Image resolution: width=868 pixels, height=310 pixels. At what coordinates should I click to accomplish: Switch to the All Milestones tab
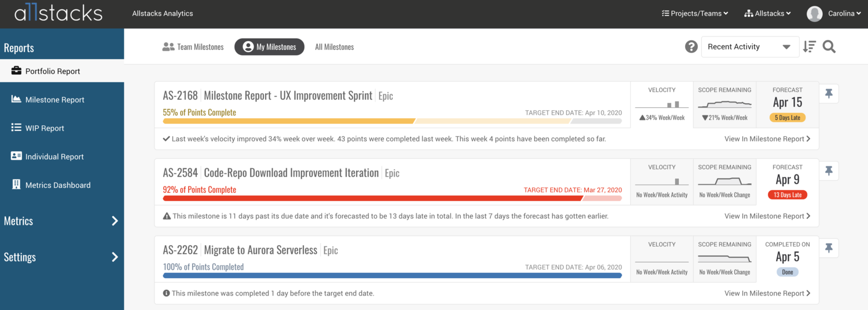[334, 47]
